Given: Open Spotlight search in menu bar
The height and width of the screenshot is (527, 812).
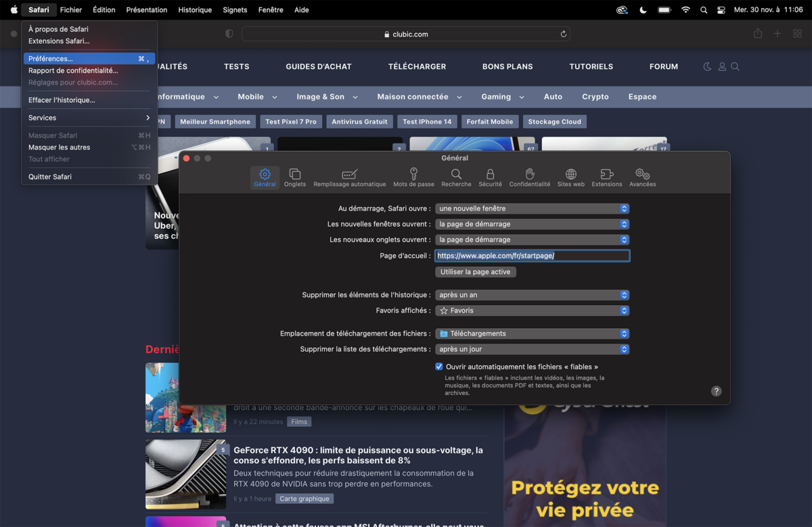Looking at the screenshot, I should coord(704,9).
